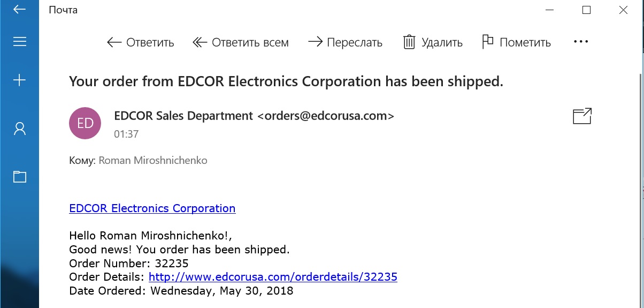This screenshot has width=644, height=308.
Task: Click recipient Roman Miroshnichenko
Action: click(x=153, y=160)
